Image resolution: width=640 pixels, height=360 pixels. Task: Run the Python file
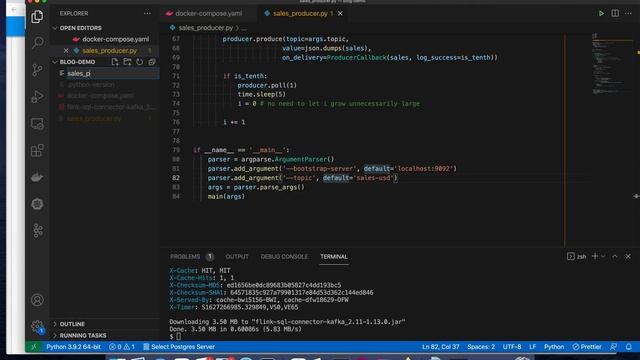pos(601,13)
